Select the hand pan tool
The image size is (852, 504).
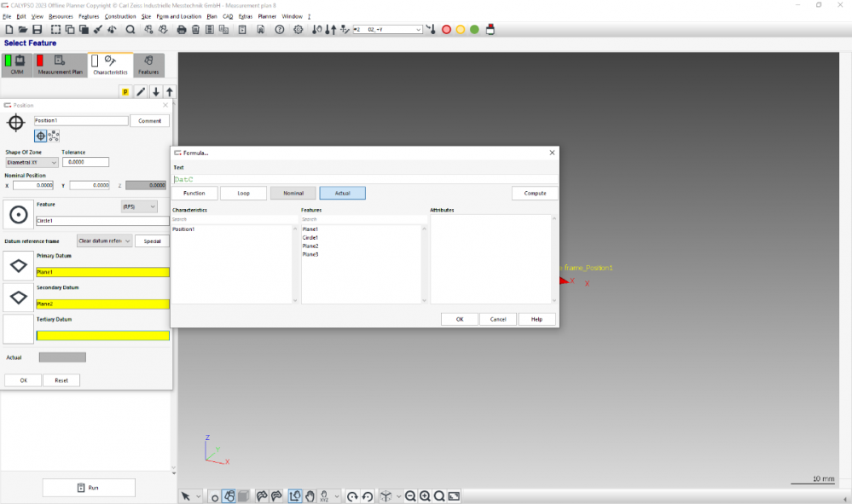pyautogui.click(x=310, y=496)
